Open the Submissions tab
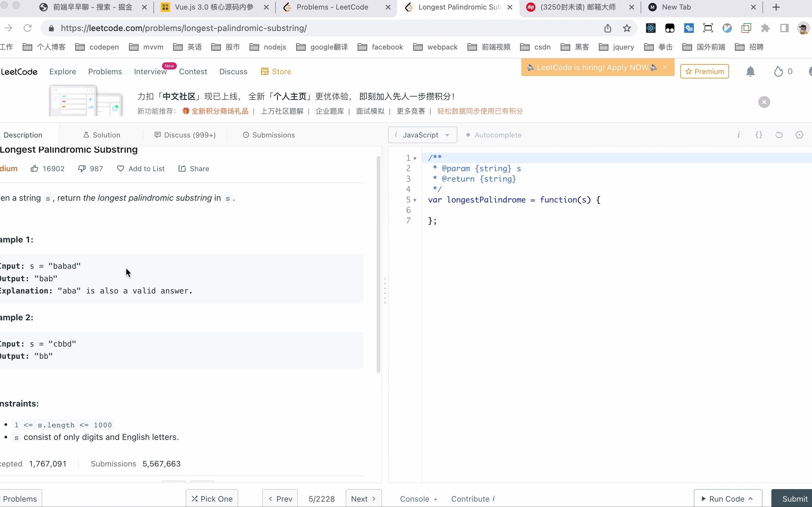Image resolution: width=812 pixels, height=507 pixels. click(269, 135)
